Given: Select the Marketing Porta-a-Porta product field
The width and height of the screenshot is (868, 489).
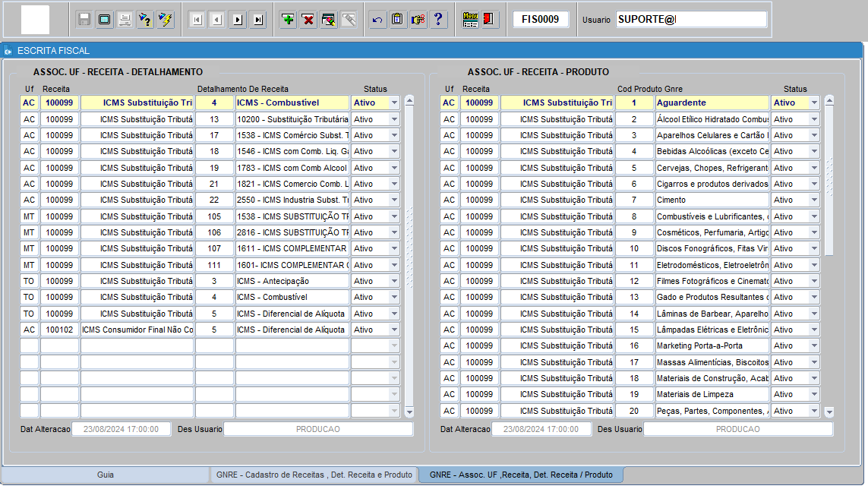Looking at the screenshot, I should [x=712, y=345].
